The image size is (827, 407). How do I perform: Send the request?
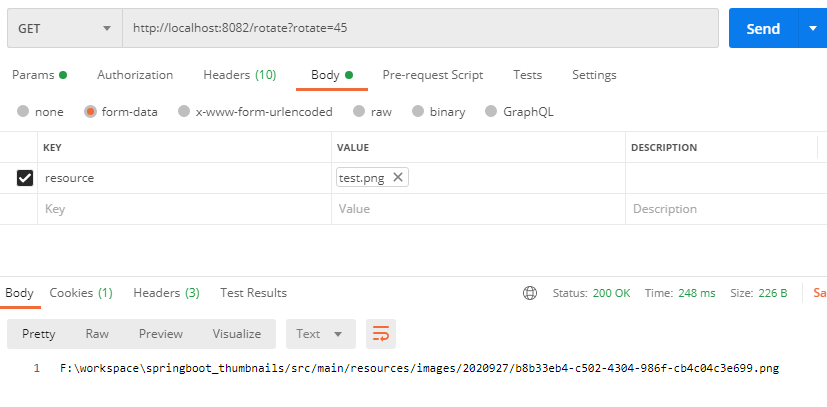763,28
